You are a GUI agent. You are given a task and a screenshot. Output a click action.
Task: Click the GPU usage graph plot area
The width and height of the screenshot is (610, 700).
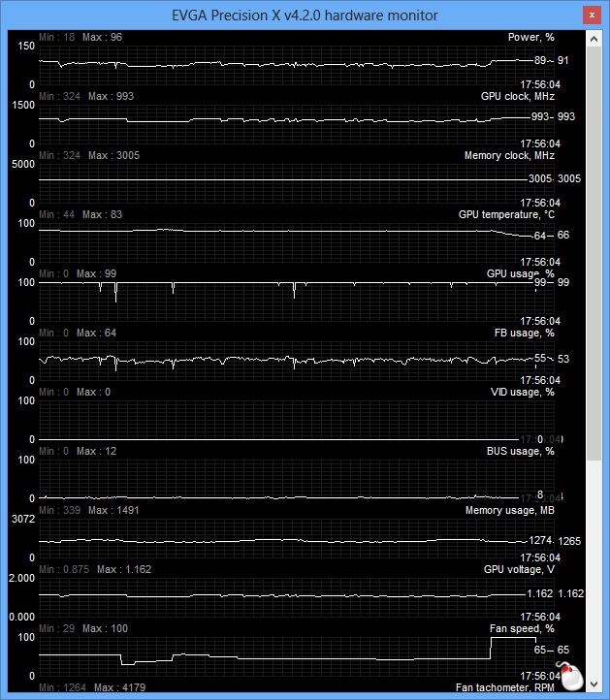(297, 302)
